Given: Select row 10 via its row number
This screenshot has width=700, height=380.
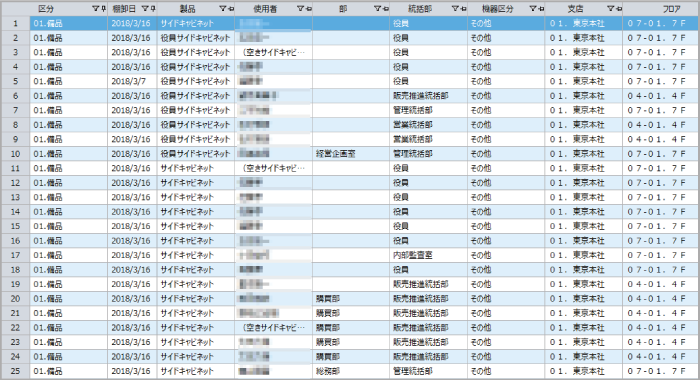Looking at the screenshot, I should tap(16, 154).
